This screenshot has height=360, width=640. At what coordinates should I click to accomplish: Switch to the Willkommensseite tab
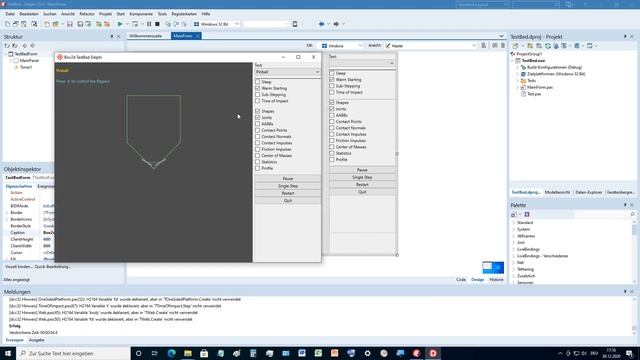(x=146, y=36)
